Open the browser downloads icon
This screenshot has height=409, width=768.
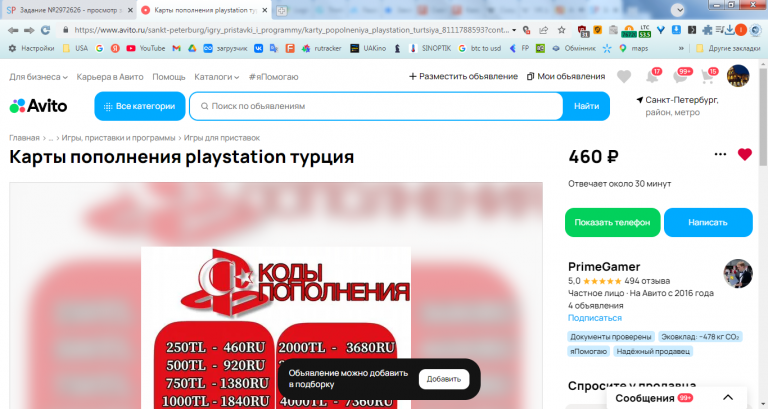click(x=730, y=30)
